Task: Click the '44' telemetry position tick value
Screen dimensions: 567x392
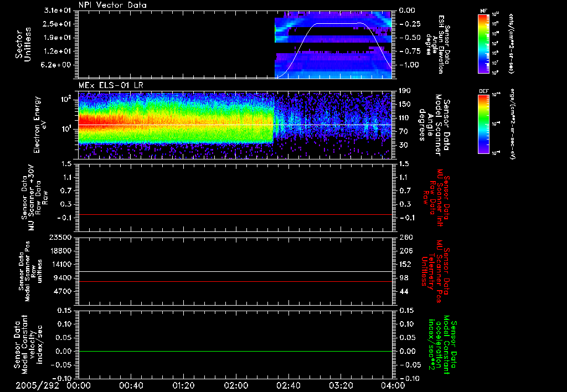Action: (x=404, y=291)
